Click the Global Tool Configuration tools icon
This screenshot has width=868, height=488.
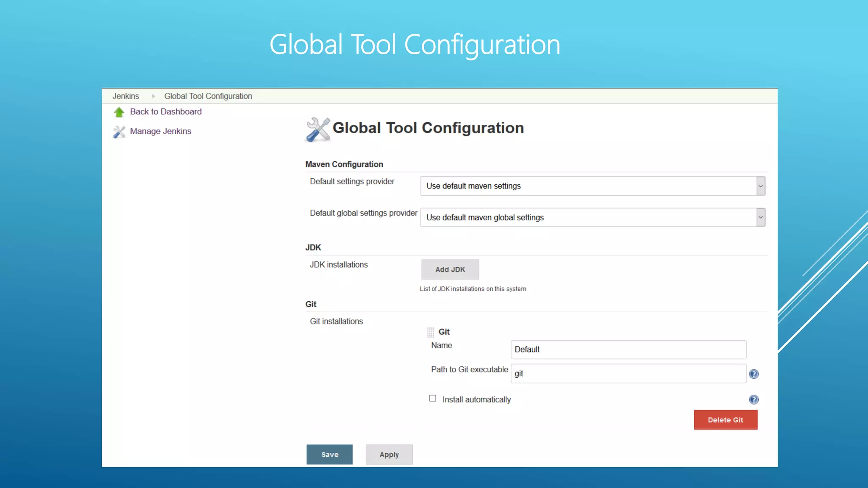pos(317,129)
